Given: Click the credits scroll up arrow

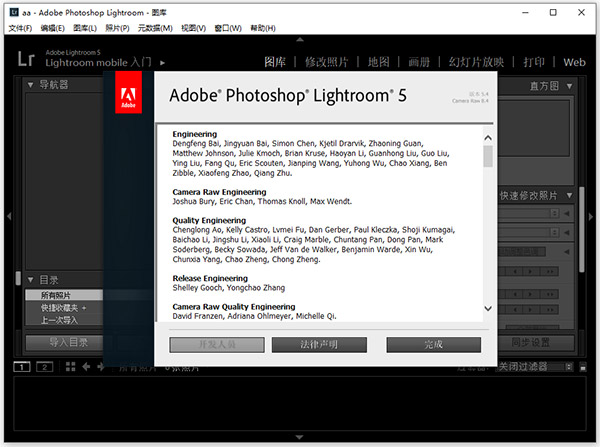Looking at the screenshot, I should pos(488,138).
